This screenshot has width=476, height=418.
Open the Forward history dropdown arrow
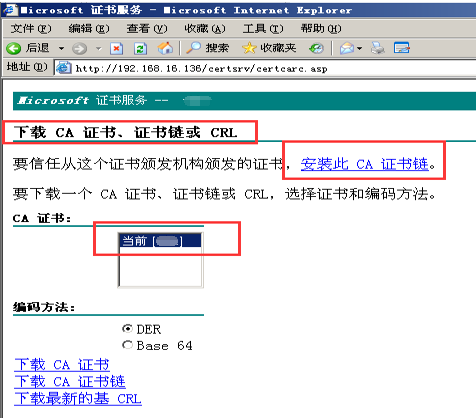pos(98,48)
